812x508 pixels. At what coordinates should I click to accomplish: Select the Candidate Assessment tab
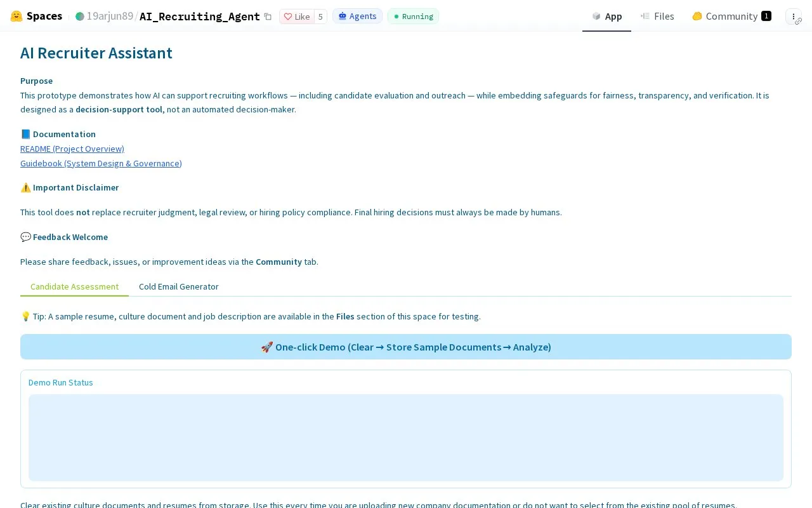click(74, 286)
